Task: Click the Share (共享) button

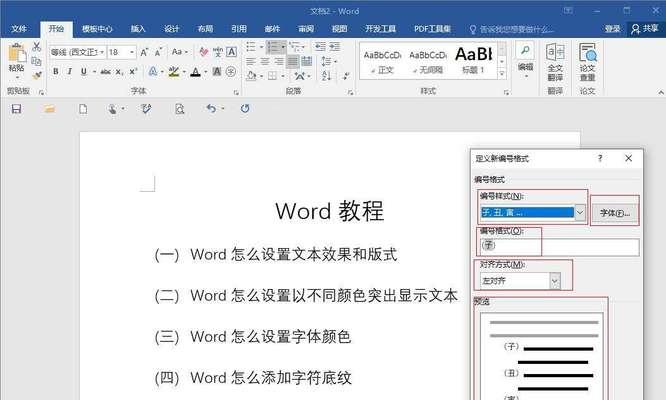Action: 645,29
